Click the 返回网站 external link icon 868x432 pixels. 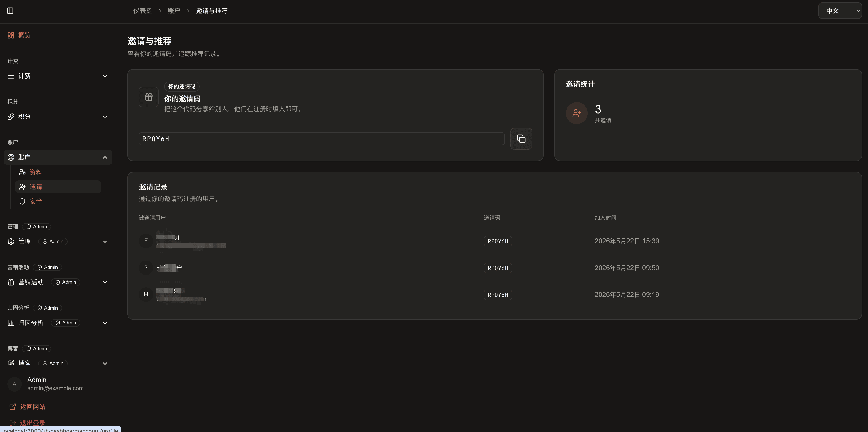13,407
